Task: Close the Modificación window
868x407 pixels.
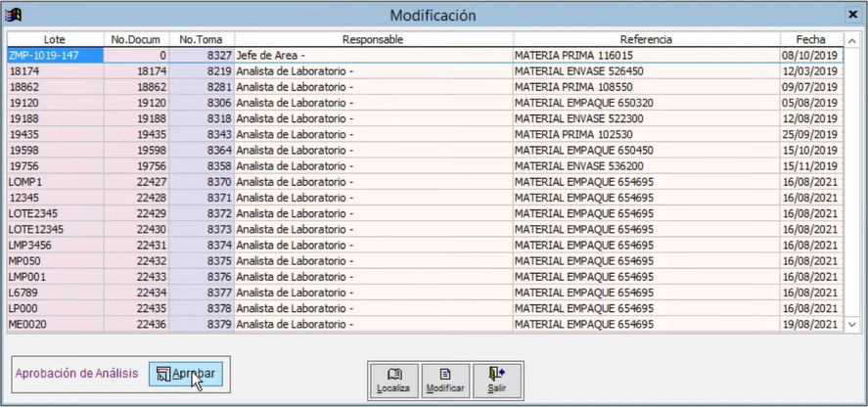Action: 851,15
